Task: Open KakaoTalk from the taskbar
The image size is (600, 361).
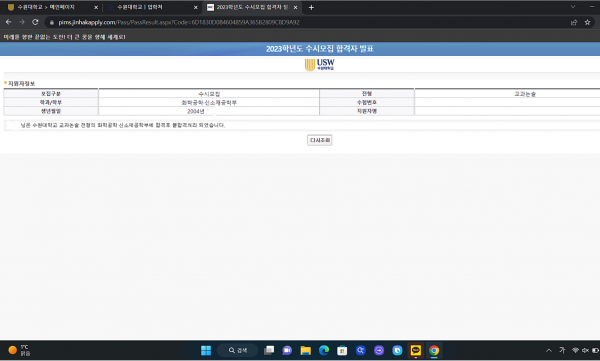Action: 416,350
